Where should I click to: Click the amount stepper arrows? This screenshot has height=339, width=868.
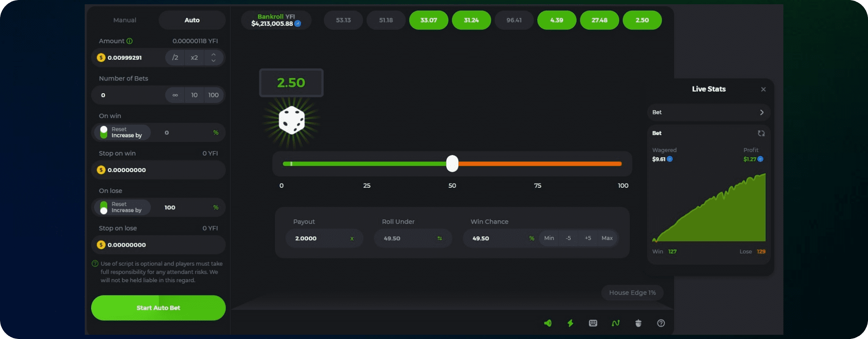[214, 58]
